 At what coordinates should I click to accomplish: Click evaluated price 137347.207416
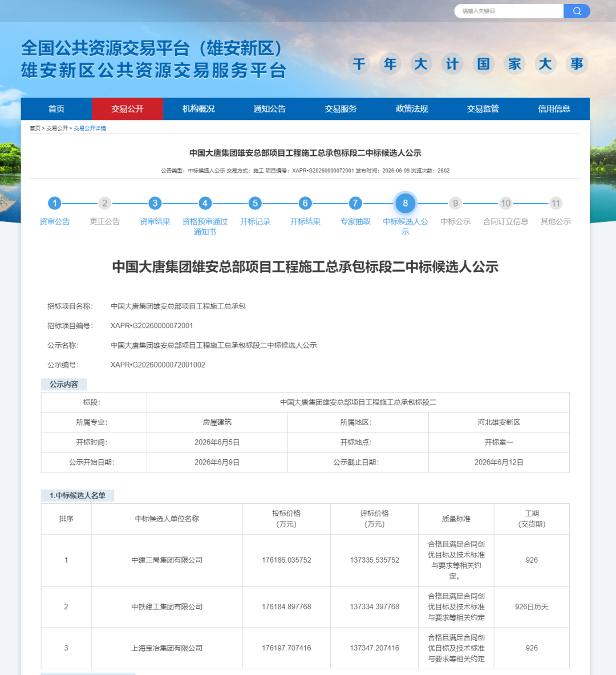coord(375,648)
